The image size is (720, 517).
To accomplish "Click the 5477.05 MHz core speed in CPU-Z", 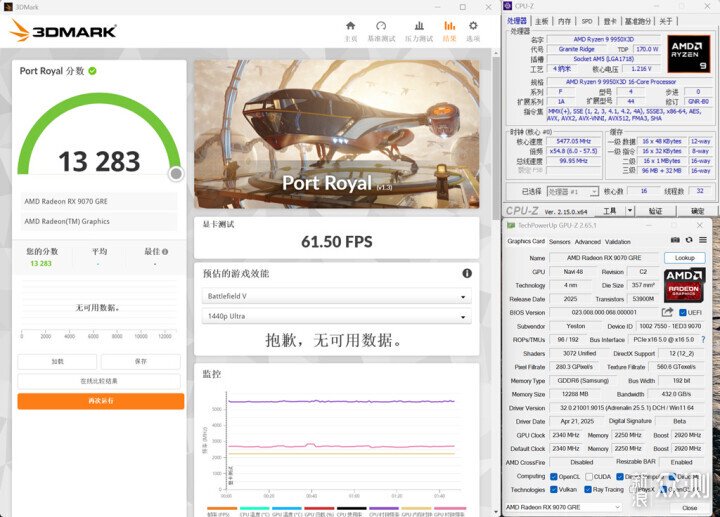I will (574, 141).
